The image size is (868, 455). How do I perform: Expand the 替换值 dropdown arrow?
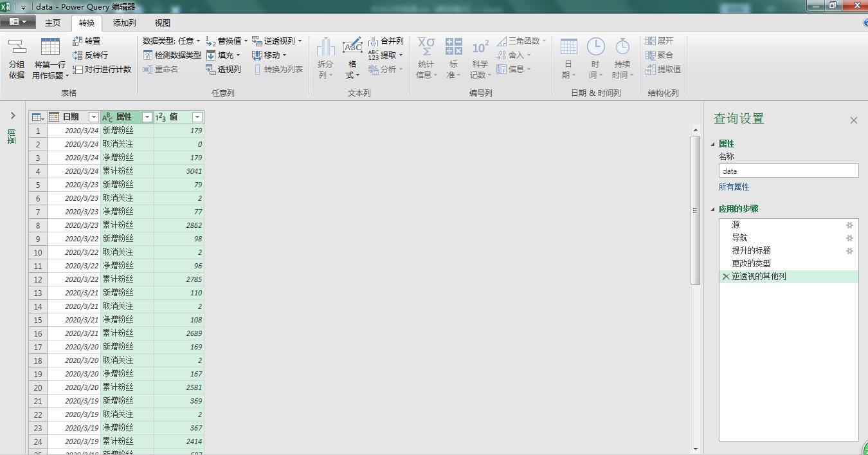(245, 41)
